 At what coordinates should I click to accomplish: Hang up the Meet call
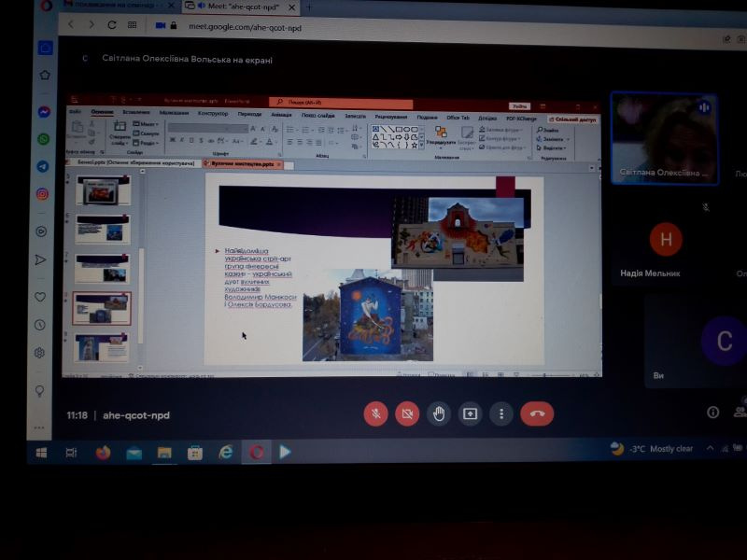[x=537, y=413]
